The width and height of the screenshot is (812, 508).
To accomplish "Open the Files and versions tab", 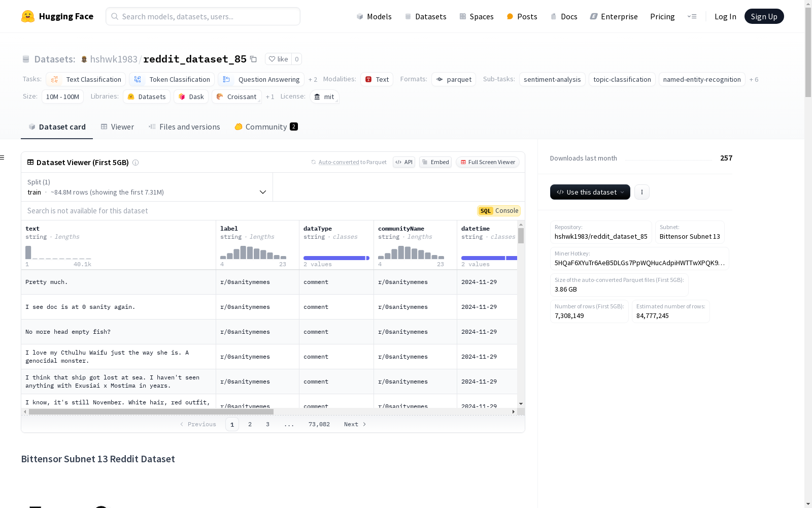I will tap(184, 127).
